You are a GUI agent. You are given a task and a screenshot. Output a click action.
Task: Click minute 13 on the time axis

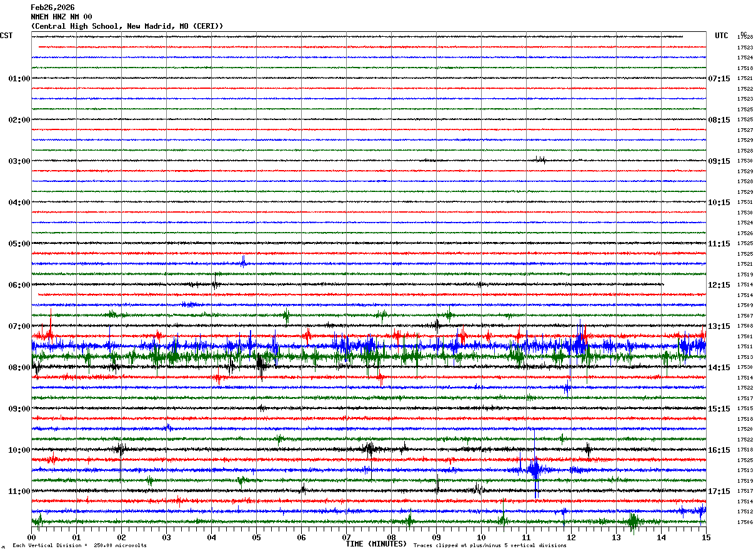click(616, 537)
